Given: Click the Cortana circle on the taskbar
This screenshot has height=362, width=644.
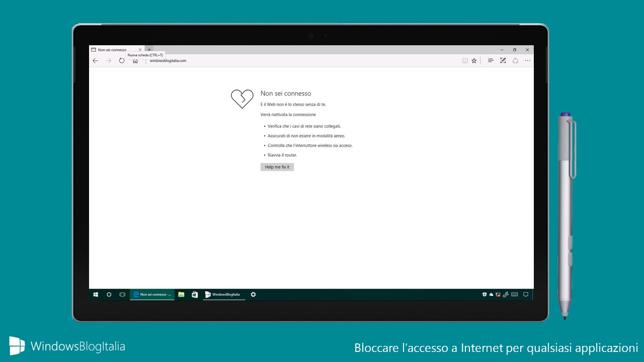Looking at the screenshot, I should pos(109,295).
